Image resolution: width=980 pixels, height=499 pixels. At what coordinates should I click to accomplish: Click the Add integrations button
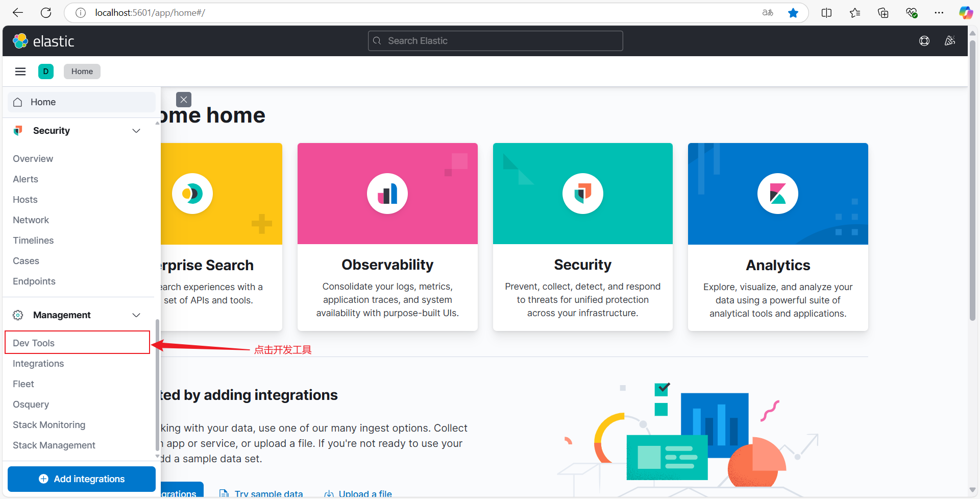coord(82,479)
